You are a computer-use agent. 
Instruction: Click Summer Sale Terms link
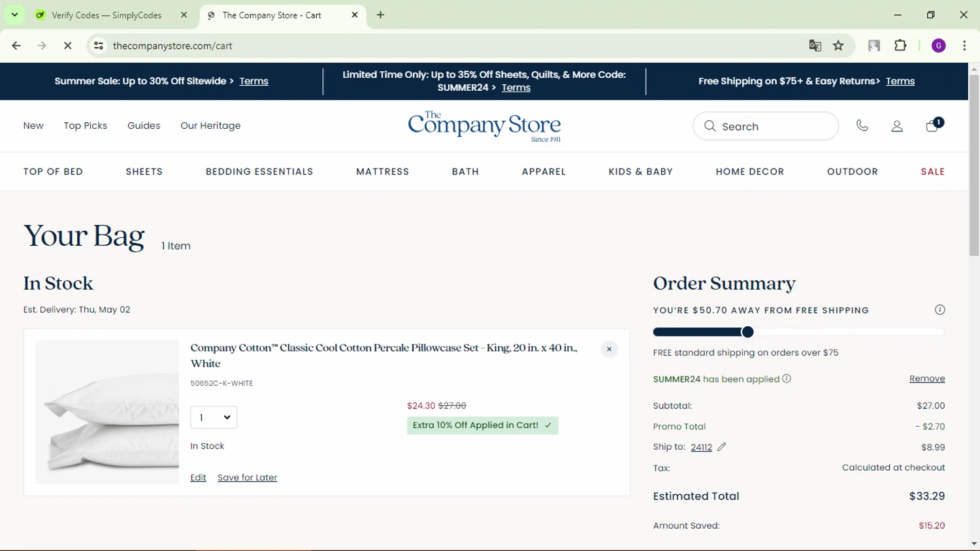pos(253,81)
